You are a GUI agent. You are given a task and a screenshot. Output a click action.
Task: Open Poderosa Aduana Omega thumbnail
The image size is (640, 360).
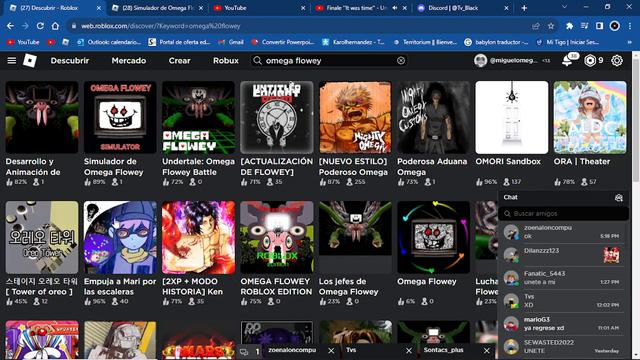click(x=433, y=117)
